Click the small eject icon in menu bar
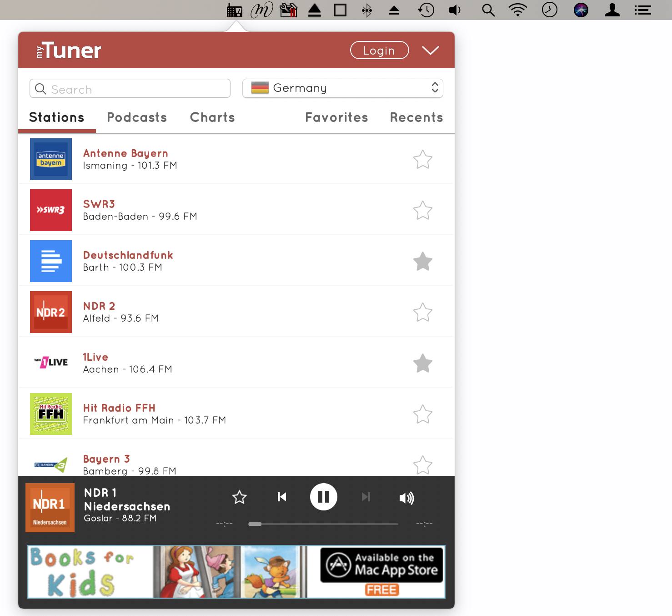 (394, 10)
